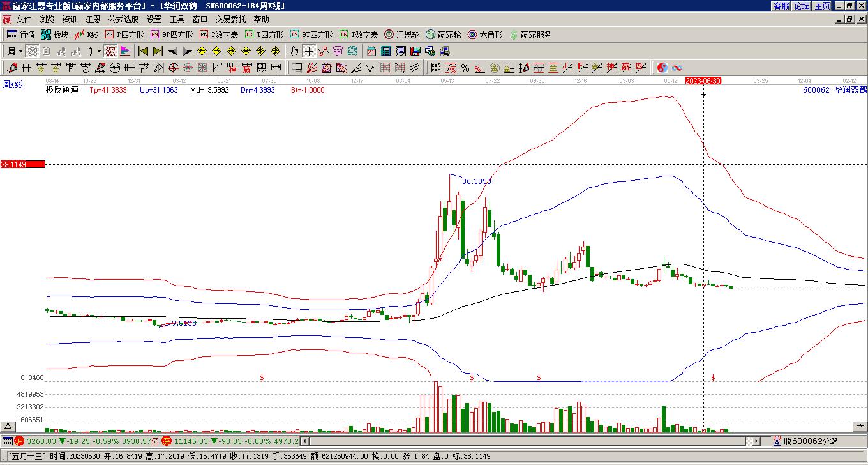Viewport: 868px width, 465px height.
Task: Select the hand pan tool
Action: pyautogui.click(x=294, y=51)
